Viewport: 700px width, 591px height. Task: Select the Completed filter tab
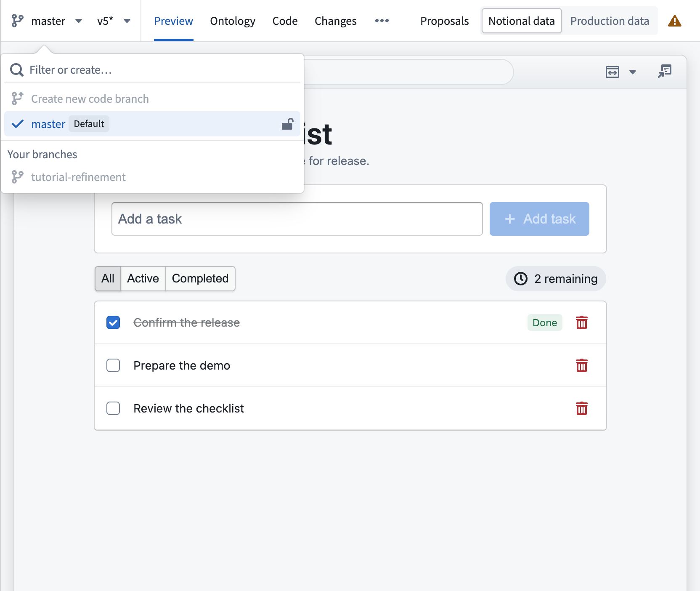(200, 278)
